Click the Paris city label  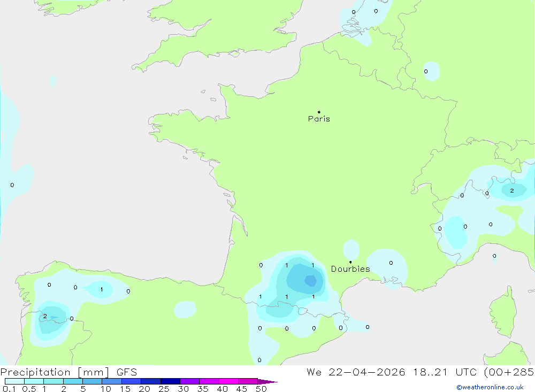click(319, 119)
